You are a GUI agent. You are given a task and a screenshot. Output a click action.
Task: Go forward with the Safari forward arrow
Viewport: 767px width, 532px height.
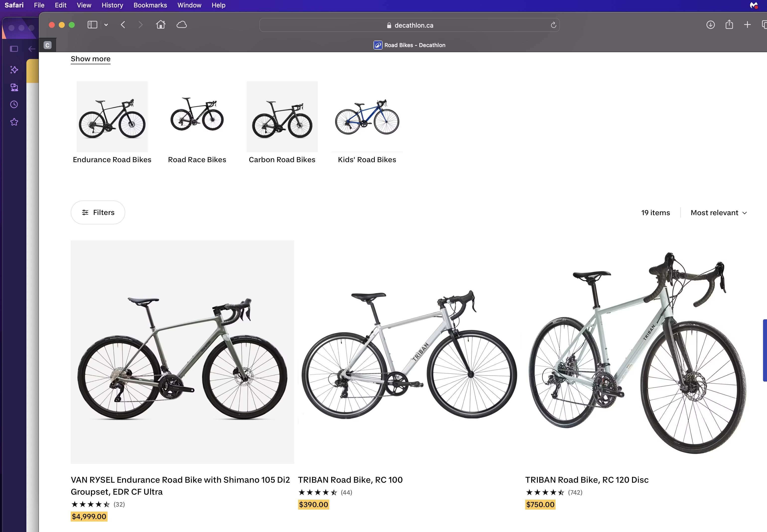pyautogui.click(x=140, y=25)
